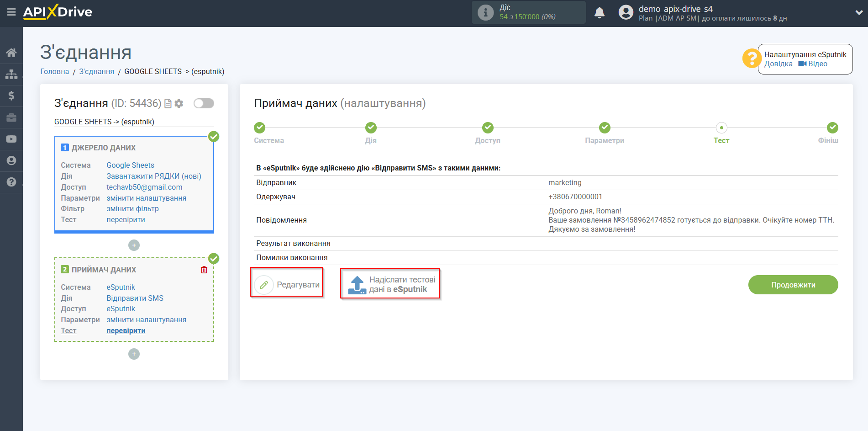Viewport: 868px width, 431px height.
Task: Go to the Дія step
Action: click(x=371, y=133)
